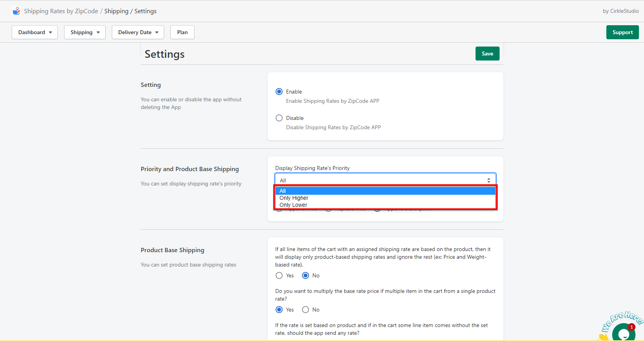Select the Enable radio button
Viewport: 644px width, 341px height.
tap(279, 92)
